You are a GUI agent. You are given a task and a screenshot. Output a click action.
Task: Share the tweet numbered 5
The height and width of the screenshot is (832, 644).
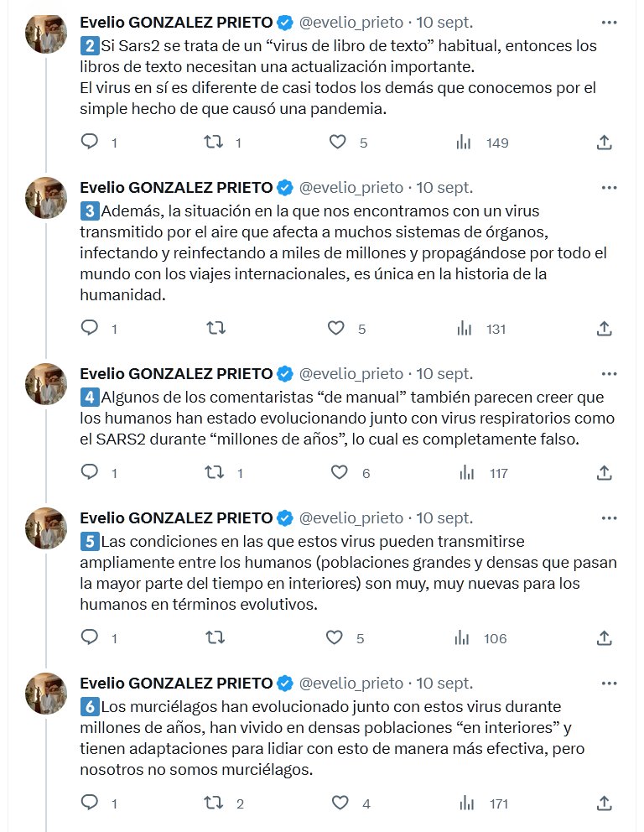coord(604,638)
